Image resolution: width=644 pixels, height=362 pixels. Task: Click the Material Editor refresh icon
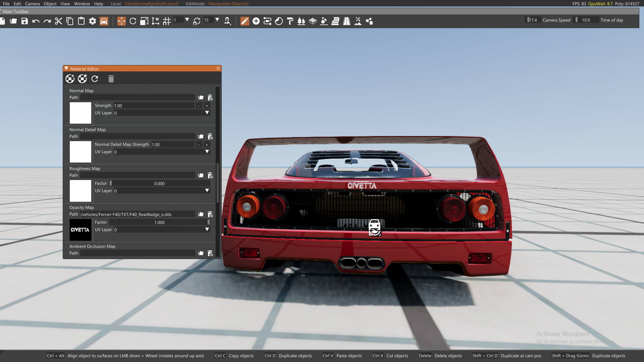click(95, 79)
